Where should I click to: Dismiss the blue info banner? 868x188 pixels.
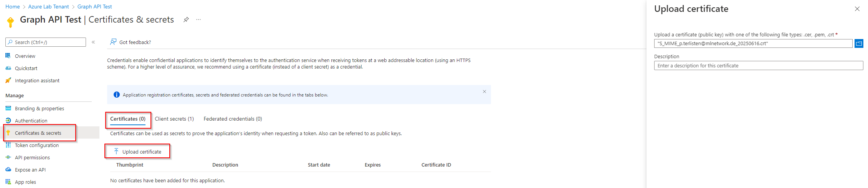pyautogui.click(x=484, y=92)
